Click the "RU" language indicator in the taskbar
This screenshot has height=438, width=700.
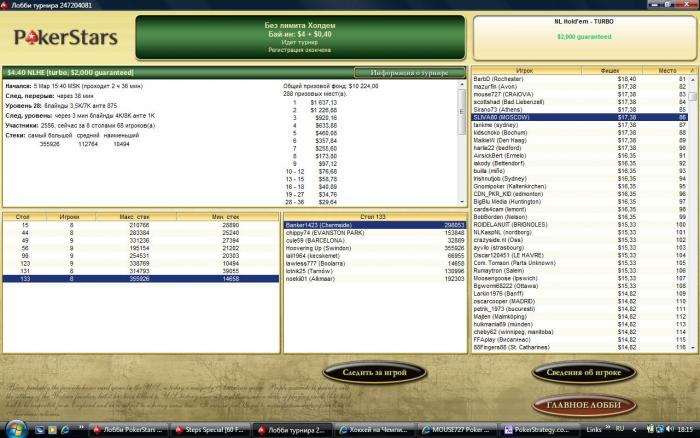620,429
